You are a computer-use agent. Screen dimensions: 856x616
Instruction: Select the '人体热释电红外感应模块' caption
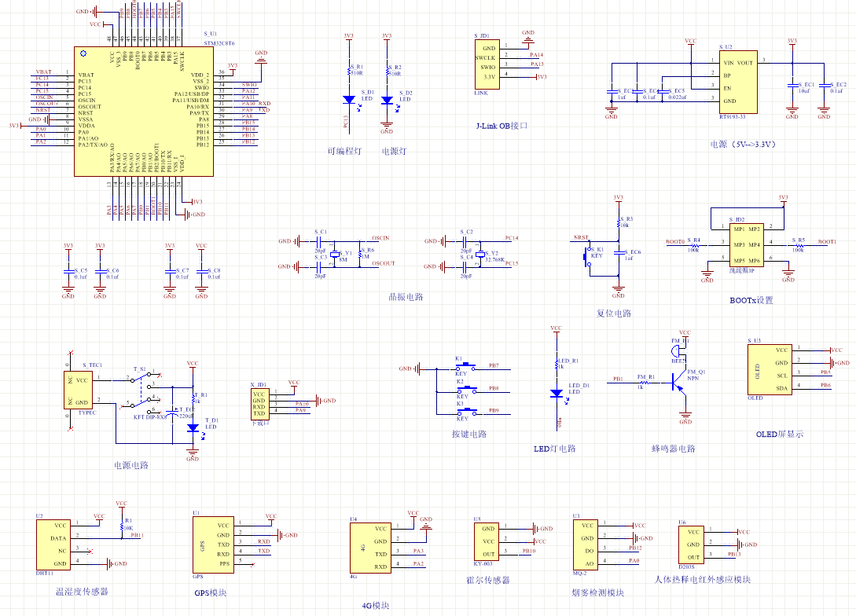pos(703,579)
